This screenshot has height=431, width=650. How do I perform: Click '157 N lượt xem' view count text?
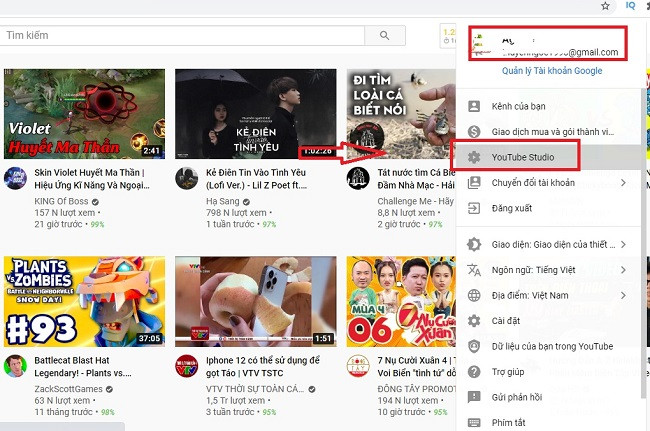pos(65,213)
